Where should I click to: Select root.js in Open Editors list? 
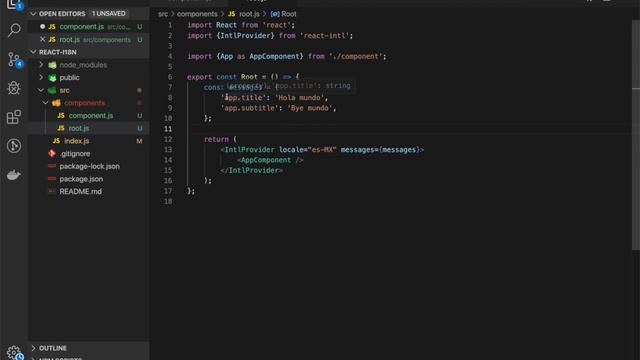pos(69,40)
